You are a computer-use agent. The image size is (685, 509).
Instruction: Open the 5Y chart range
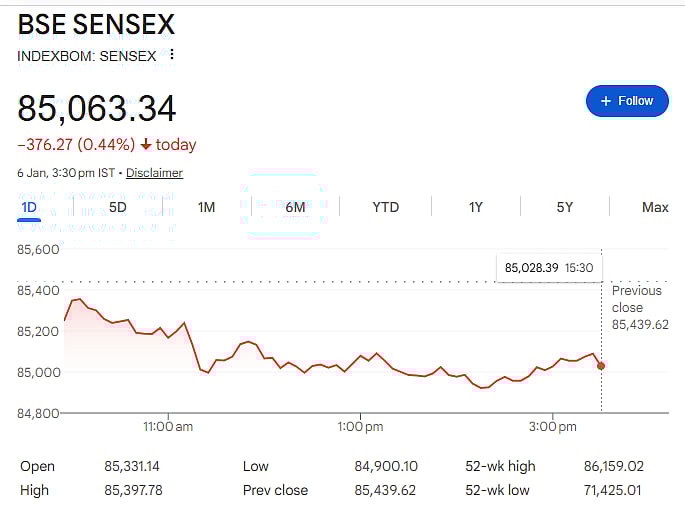point(565,207)
